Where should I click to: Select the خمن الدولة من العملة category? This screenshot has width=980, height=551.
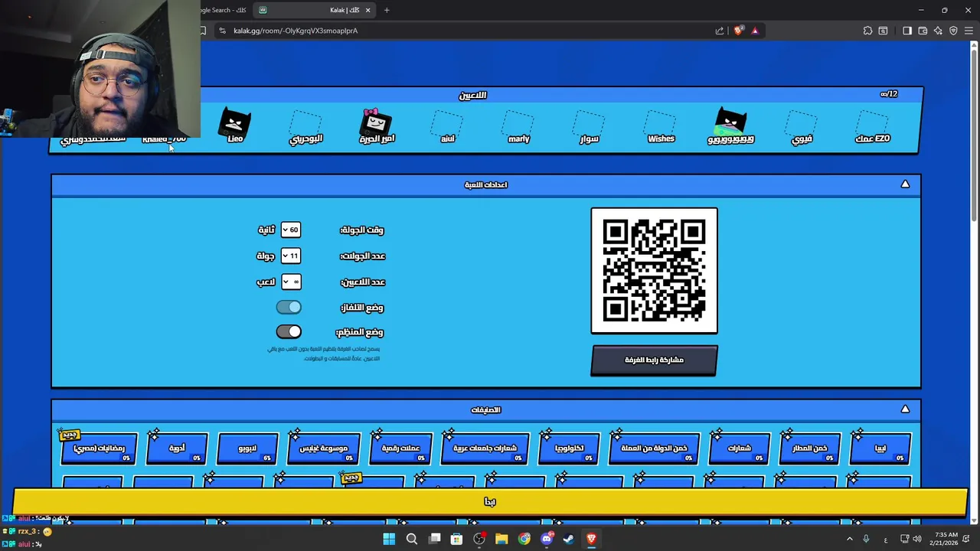coord(655,448)
